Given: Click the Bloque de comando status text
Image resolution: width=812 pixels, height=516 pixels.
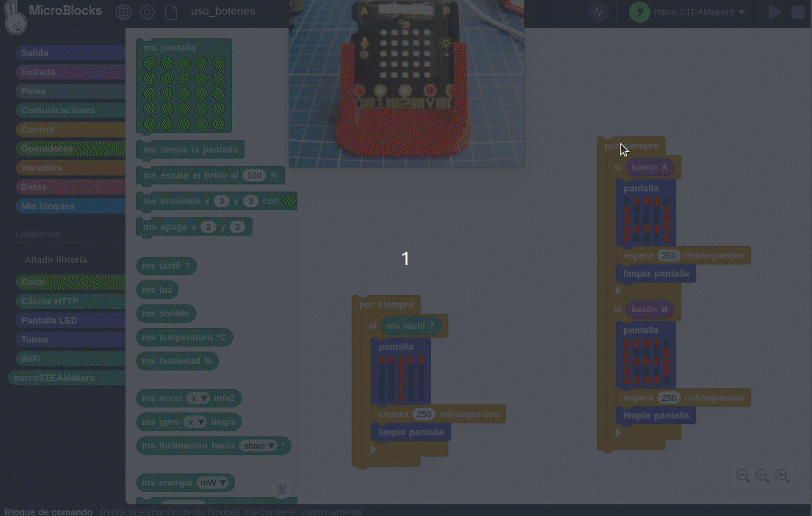Looking at the screenshot, I should click(x=48, y=512).
